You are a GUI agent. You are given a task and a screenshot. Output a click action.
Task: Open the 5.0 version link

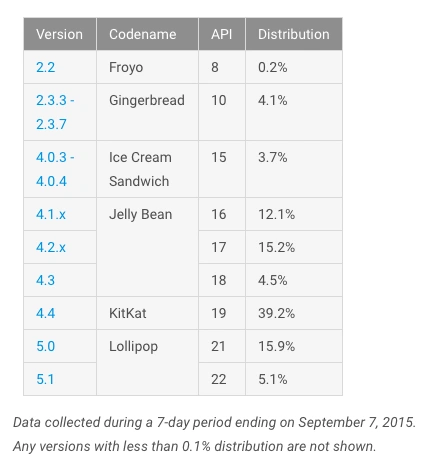click(45, 346)
